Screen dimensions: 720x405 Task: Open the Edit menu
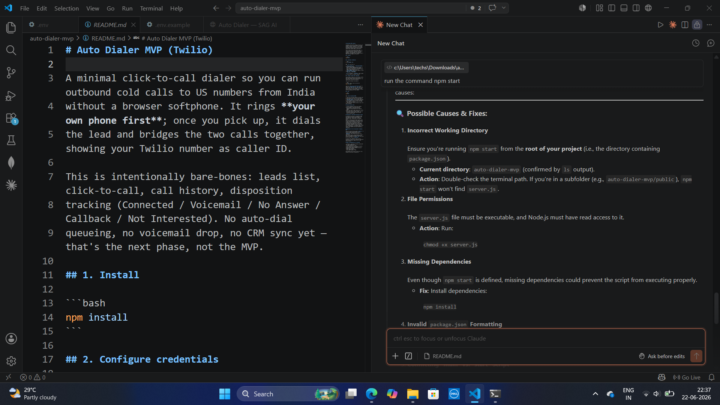[41, 8]
